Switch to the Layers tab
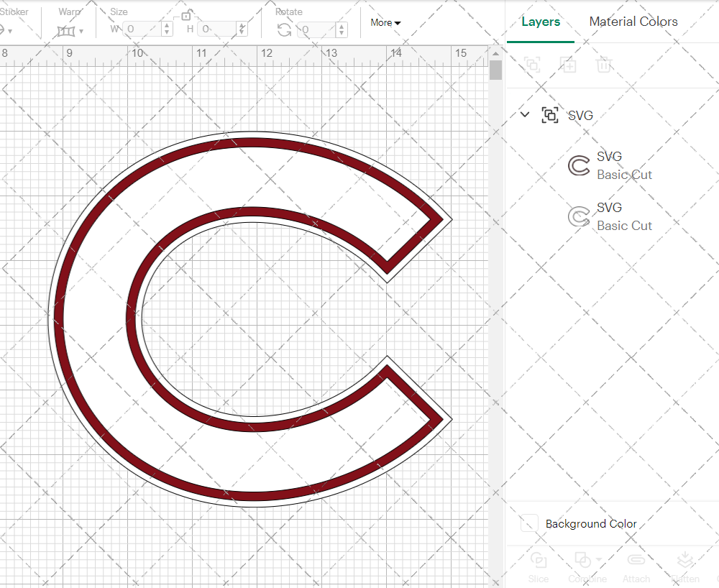Screen dimensions: 719x588 [541, 22]
